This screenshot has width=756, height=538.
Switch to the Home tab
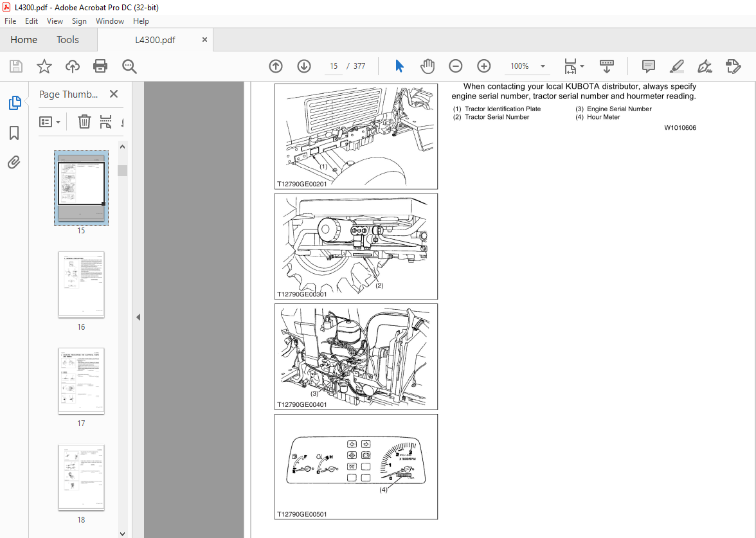[24, 40]
